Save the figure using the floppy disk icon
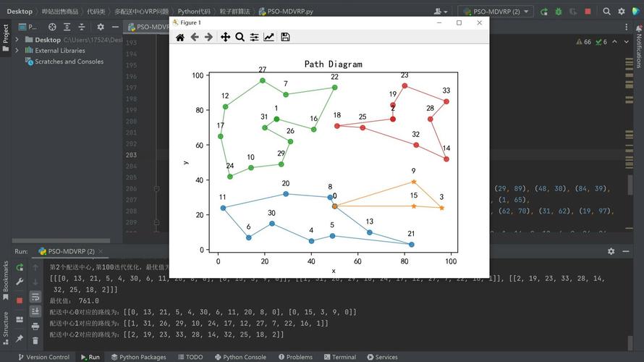This screenshot has width=644, height=362. click(x=285, y=38)
